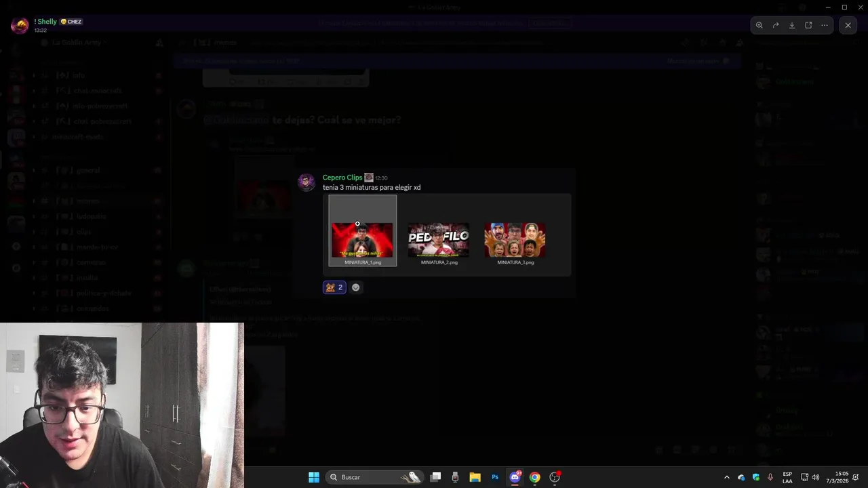
Task: Select message text 'tenia 3 miniaturas para elegir xd'
Action: click(372, 188)
